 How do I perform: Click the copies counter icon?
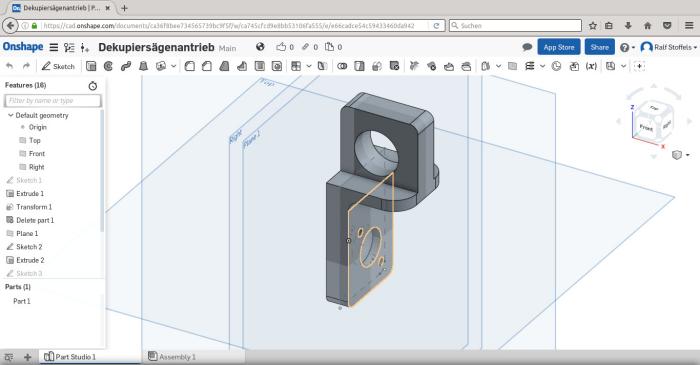tap(333, 47)
